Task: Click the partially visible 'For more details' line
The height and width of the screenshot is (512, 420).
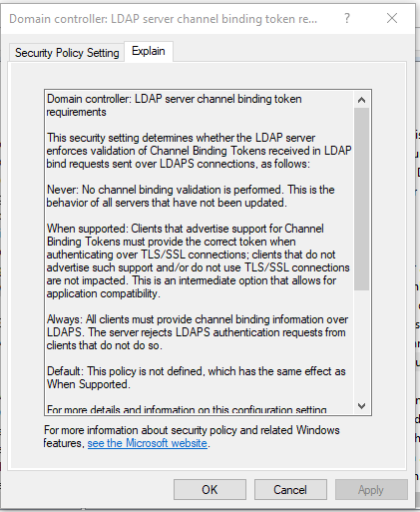Action: [x=187, y=409]
